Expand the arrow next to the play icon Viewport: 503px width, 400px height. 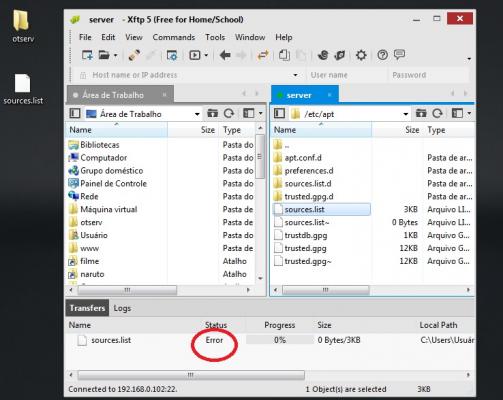coord(206,55)
